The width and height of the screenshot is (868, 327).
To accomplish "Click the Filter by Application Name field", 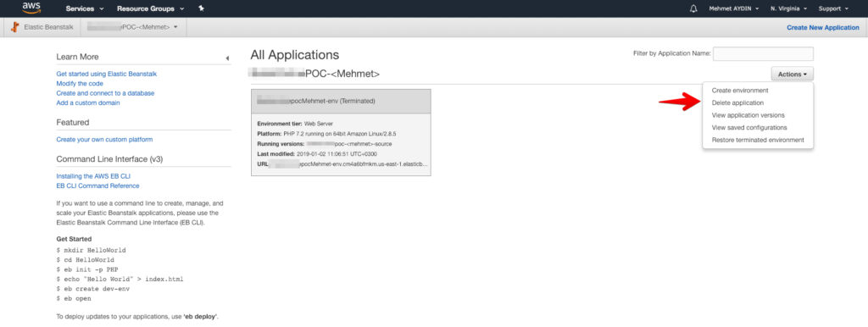I will [x=764, y=53].
